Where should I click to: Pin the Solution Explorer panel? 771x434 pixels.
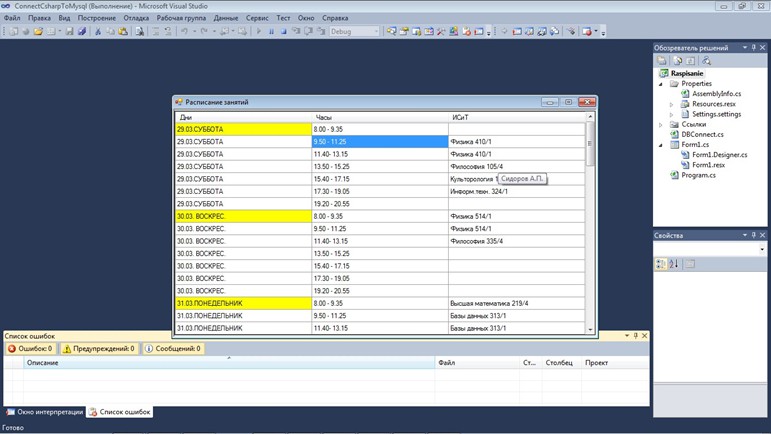coord(753,48)
